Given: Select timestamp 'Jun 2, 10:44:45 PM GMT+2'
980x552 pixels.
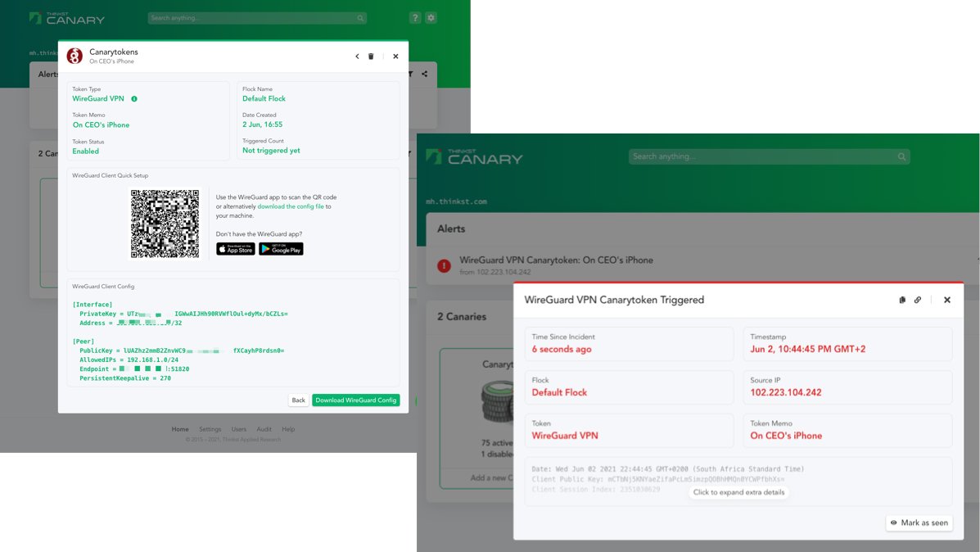Looking at the screenshot, I should click(x=807, y=349).
